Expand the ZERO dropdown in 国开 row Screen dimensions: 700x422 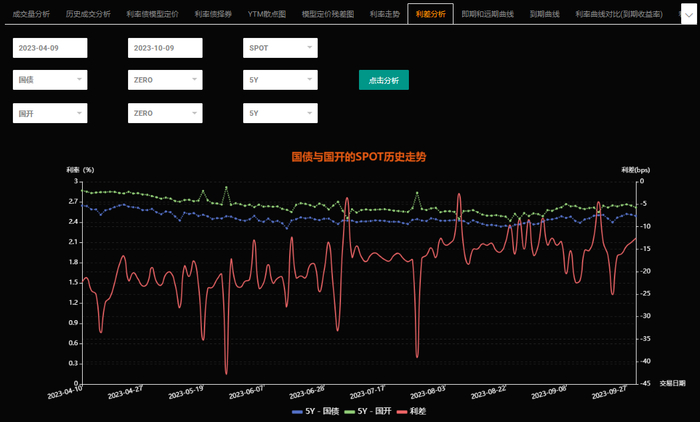point(166,114)
